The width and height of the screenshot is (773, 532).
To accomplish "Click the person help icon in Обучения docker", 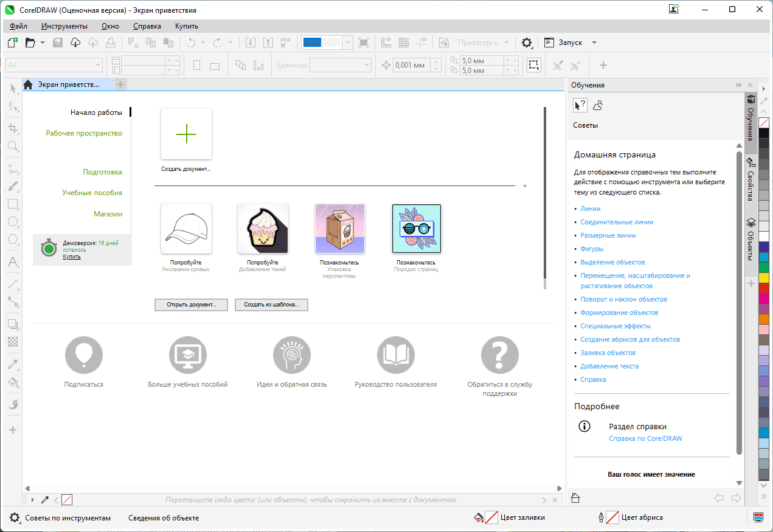I will [x=598, y=105].
